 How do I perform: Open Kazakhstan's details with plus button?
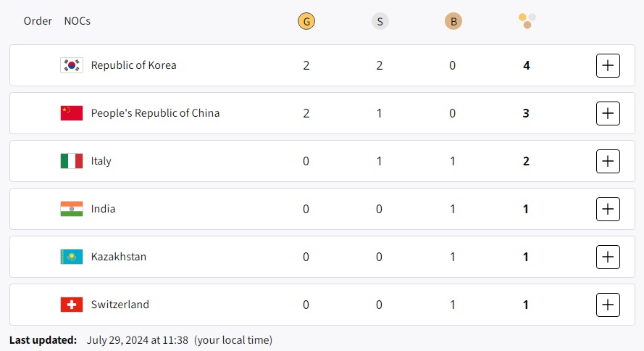[x=608, y=257]
